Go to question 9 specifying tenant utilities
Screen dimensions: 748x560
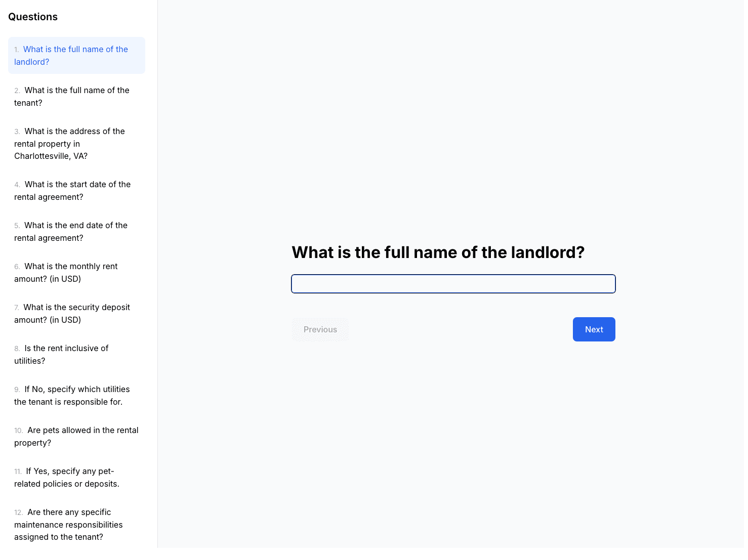[x=76, y=396]
